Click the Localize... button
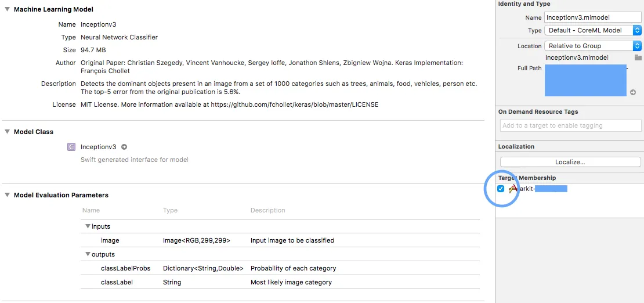644x303 pixels. click(x=570, y=162)
